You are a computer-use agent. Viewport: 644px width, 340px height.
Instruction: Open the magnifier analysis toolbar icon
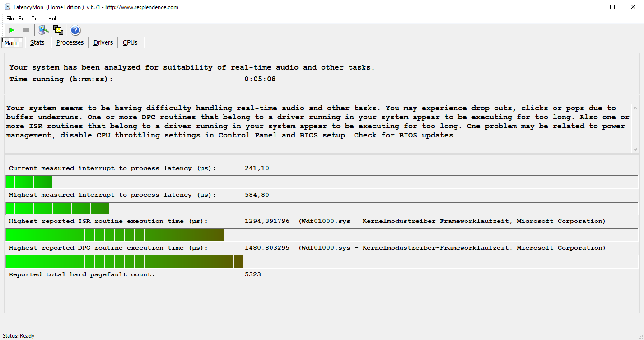coord(43,30)
